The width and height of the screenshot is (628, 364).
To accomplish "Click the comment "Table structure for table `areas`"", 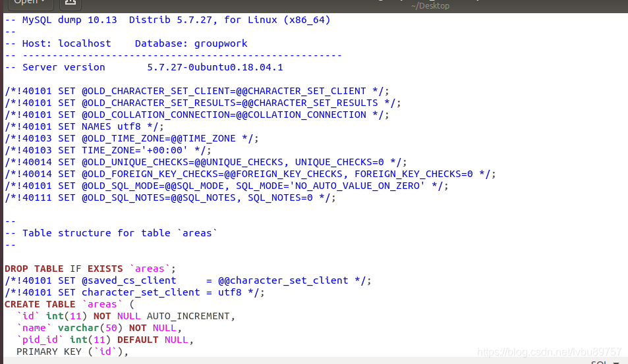I will point(120,233).
